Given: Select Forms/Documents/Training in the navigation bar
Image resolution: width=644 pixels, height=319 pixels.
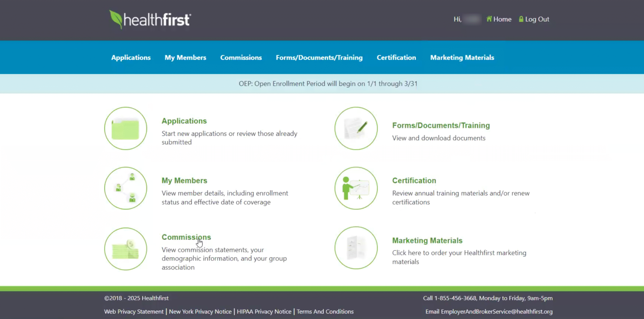Looking at the screenshot, I should click(319, 58).
